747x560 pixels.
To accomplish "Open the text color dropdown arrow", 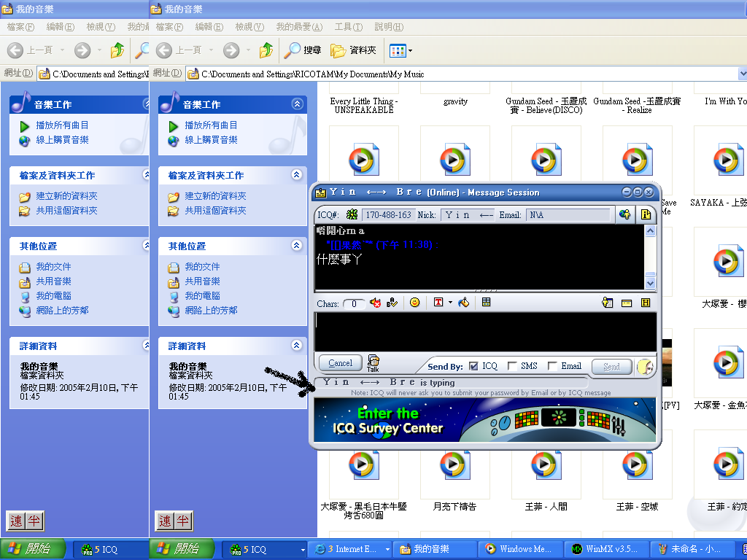I will pyautogui.click(x=449, y=303).
